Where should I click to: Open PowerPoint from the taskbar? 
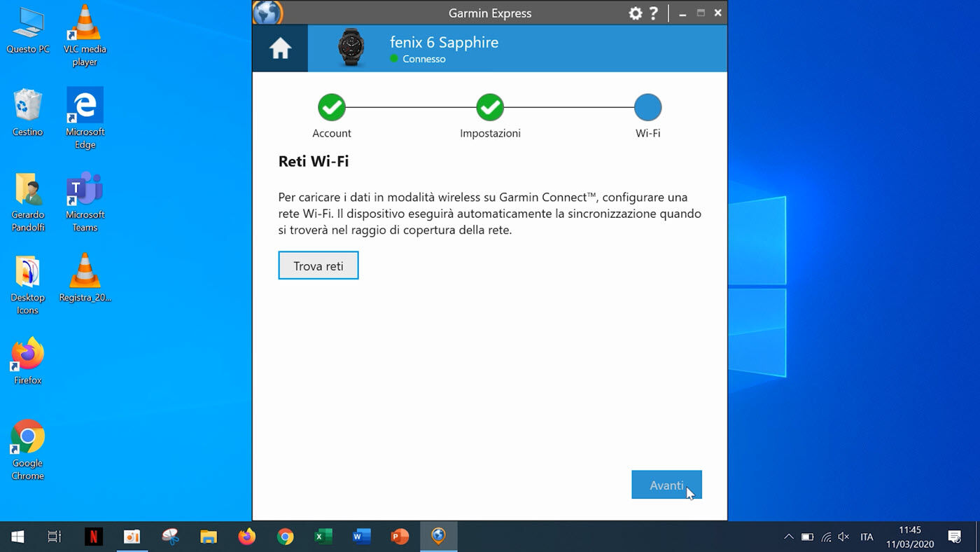[x=400, y=537]
